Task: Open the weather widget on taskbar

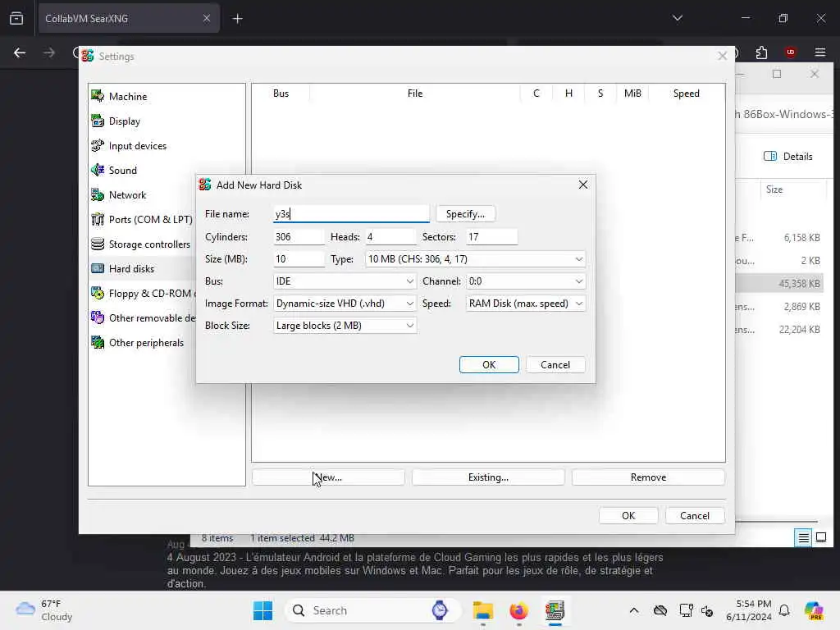Action: coord(43,610)
